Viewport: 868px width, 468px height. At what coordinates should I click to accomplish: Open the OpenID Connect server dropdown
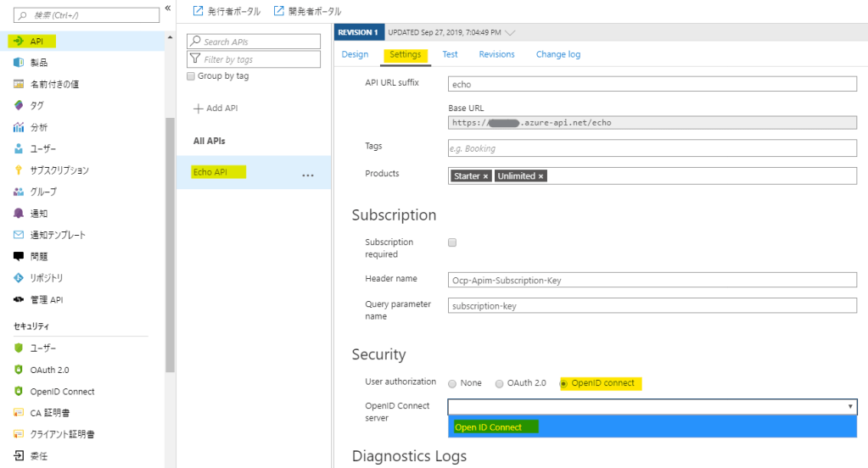[x=652, y=407]
